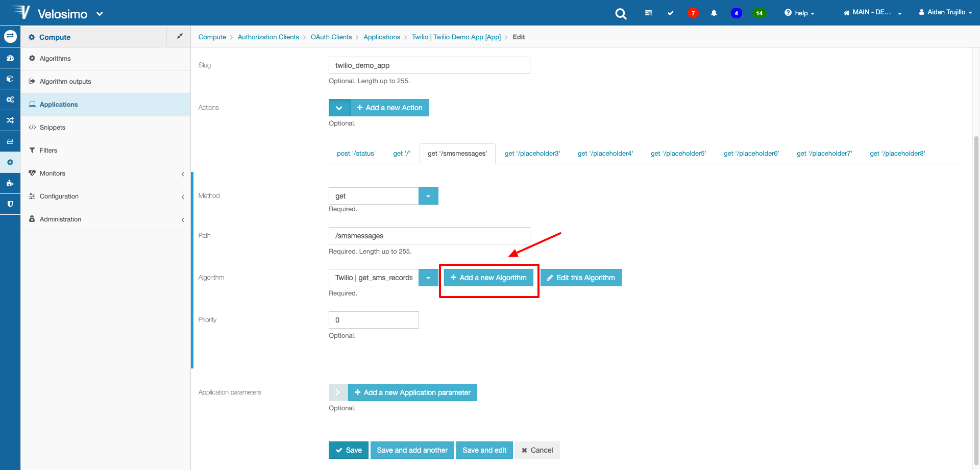Viewport: 980px width, 470px height.
Task: Go to OAuth Clients breadcrumb link
Action: pyautogui.click(x=331, y=37)
